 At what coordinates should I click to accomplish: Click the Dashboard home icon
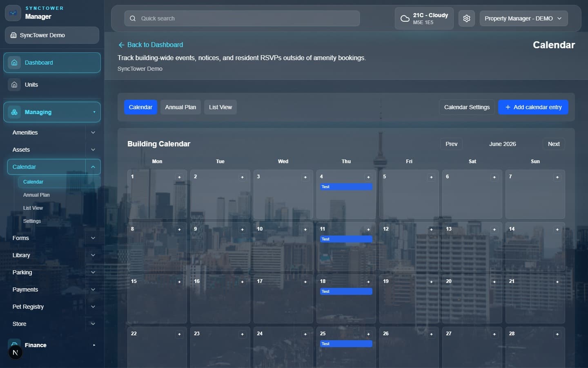[x=14, y=63]
